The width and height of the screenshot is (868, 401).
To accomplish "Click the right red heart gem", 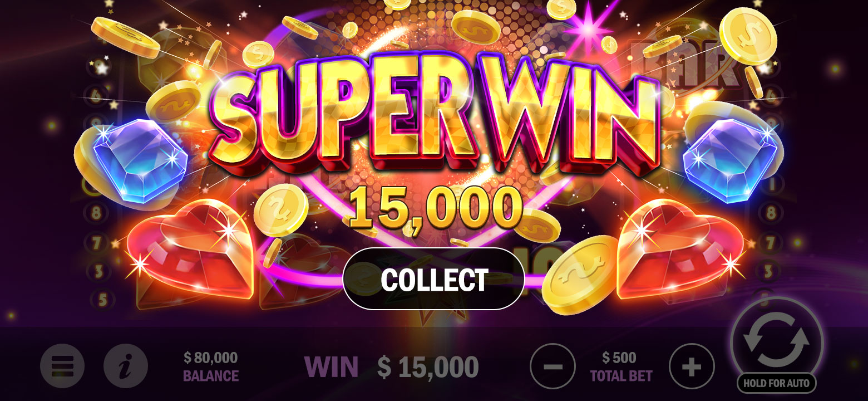I will coord(680,249).
